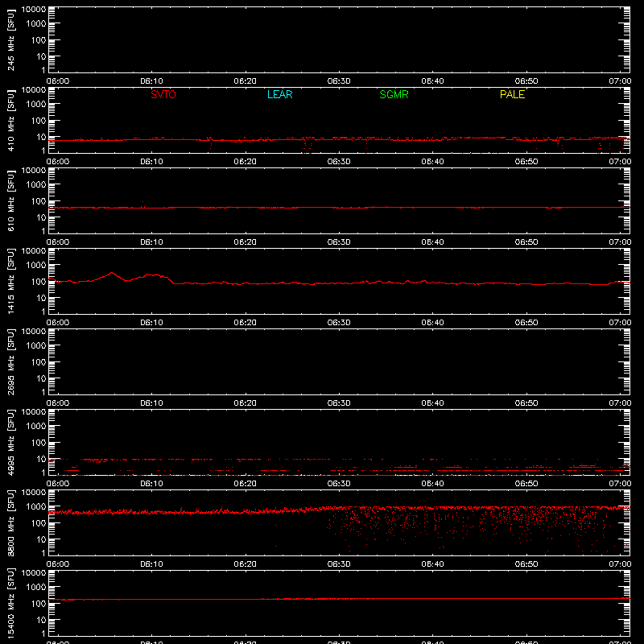The height and width of the screenshot is (644, 644).
Task: Select the 8800 MHz [SFU] axis title
Action: tap(10, 522)
